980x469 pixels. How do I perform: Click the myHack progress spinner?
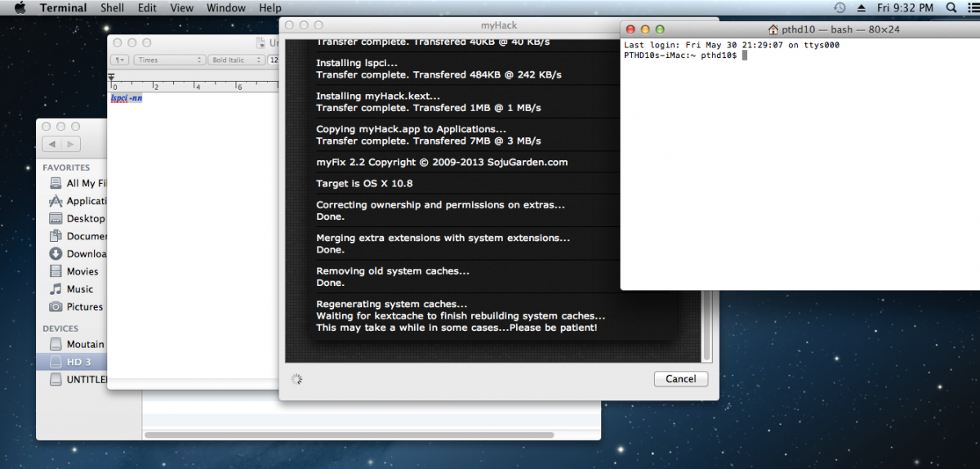296,379
